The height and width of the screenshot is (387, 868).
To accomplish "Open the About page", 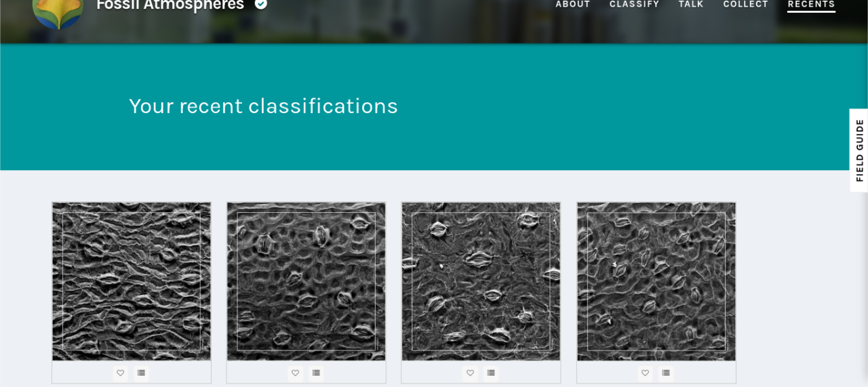I will pos(573,4).
